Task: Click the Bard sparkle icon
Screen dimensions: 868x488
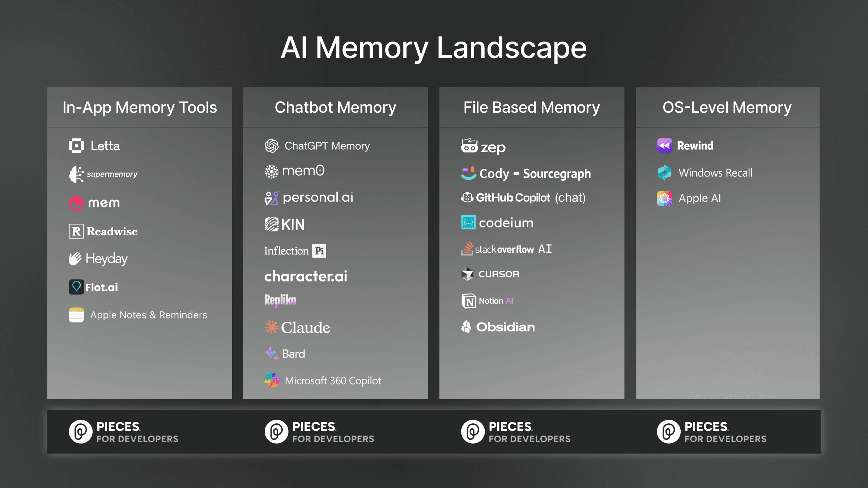Action: coord(272,353)
